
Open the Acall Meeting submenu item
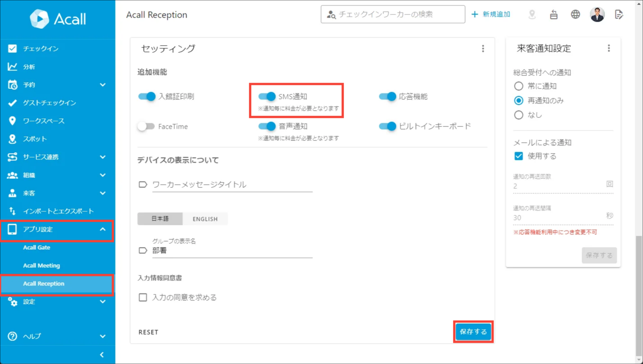coord(42,266)
